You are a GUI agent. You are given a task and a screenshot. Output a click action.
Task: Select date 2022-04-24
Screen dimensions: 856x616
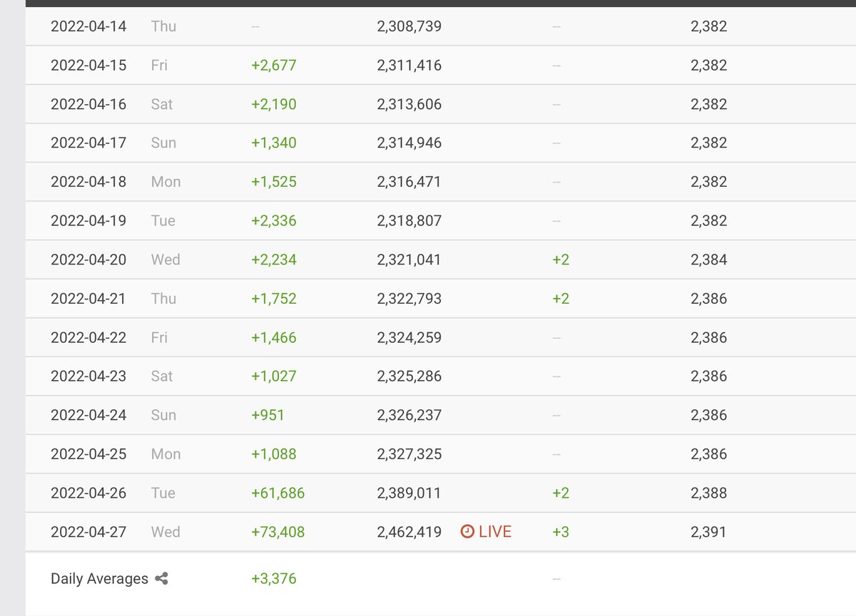tap(88, 415)
